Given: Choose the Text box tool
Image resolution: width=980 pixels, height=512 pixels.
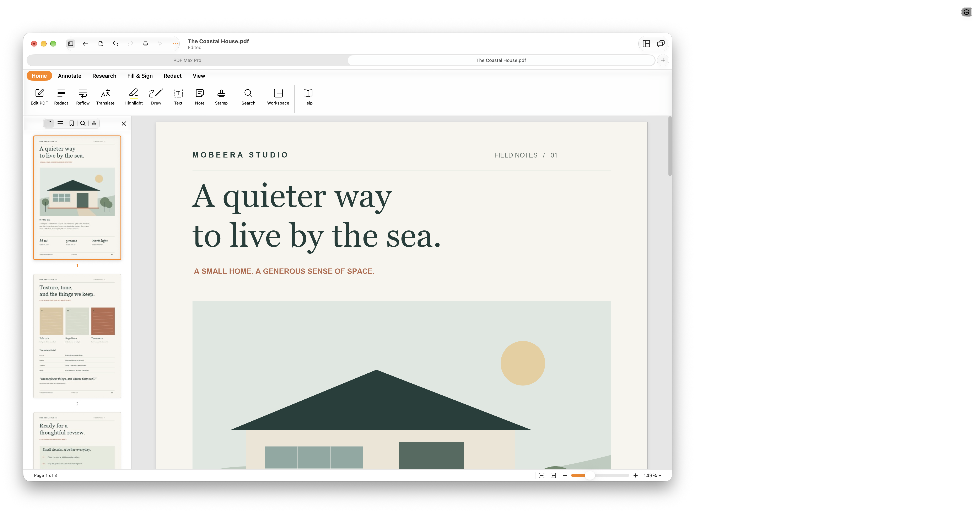Looking at the screenshot, I should (x=178, y=97).
